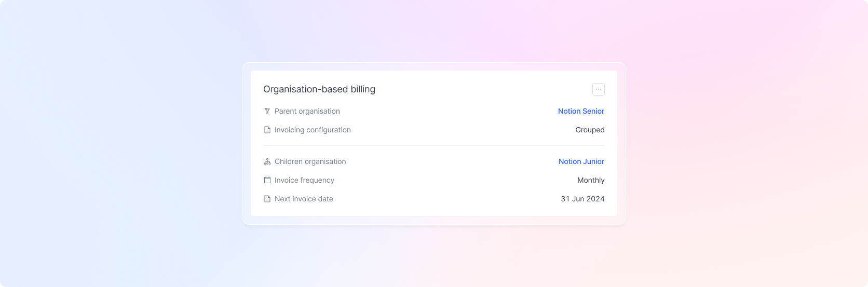This screenshot has width=868, height=287.
Task: Click the divider between parent and children sections
Action: [434, 145]
